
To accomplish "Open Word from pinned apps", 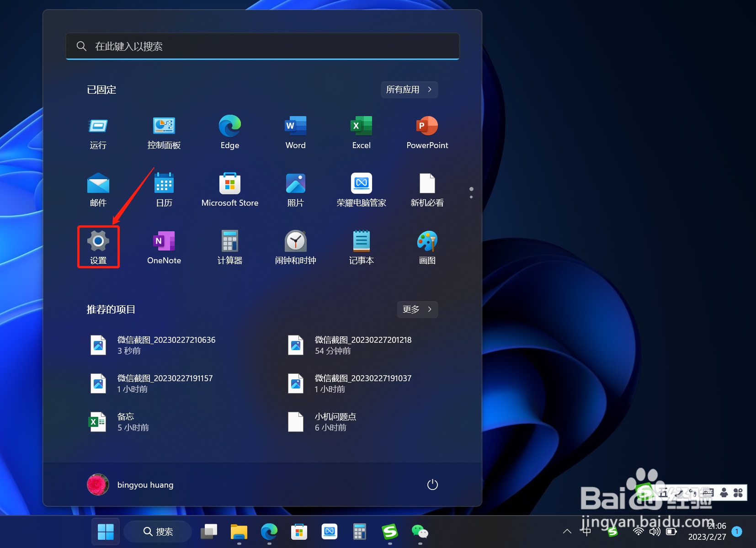I will pos(296,133).
